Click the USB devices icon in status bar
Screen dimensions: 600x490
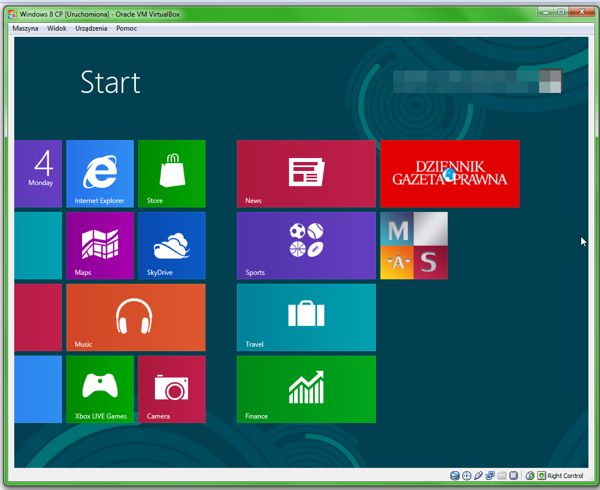pyautogui.click(x=478, y=475)
